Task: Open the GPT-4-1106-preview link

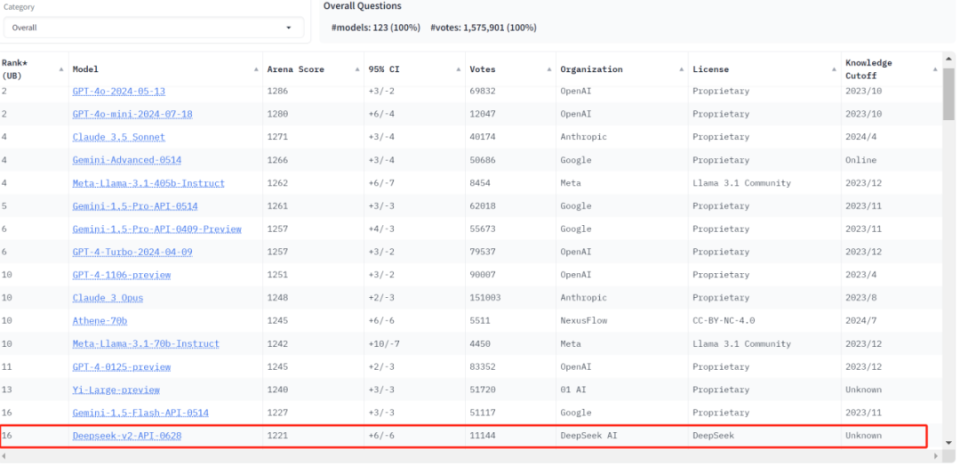Action: [121, 275]
